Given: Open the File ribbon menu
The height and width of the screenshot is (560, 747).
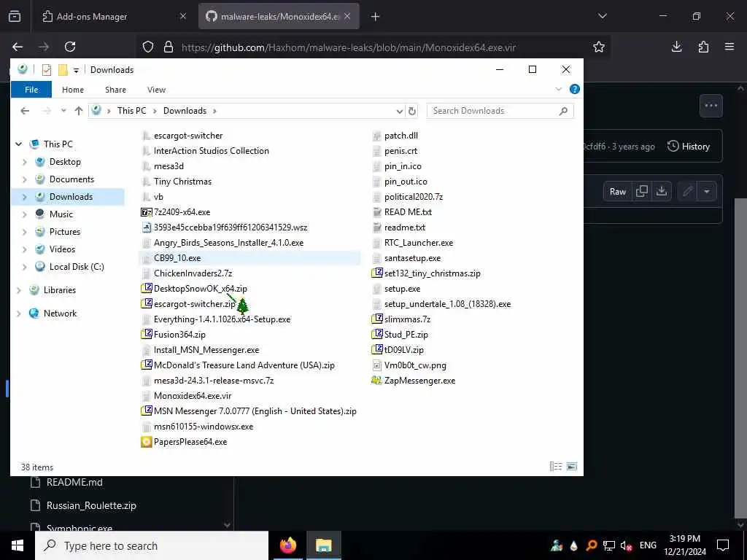Looking at the screenshot, I should tap(31, 90).
